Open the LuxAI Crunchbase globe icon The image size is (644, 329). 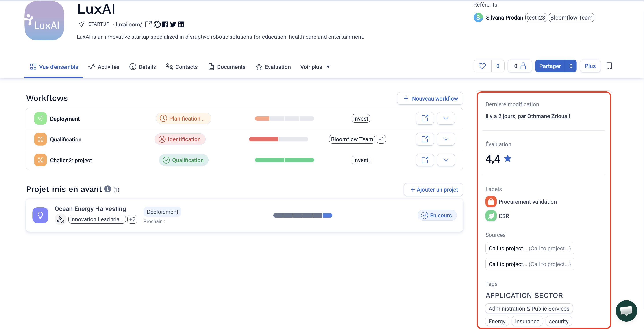coord(157,24)
